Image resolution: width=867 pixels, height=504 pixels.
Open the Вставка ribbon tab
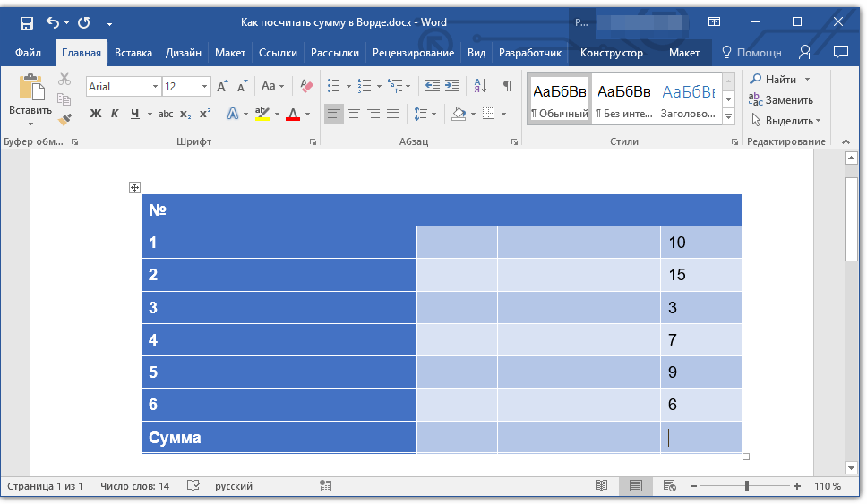[x=133, y=53]
